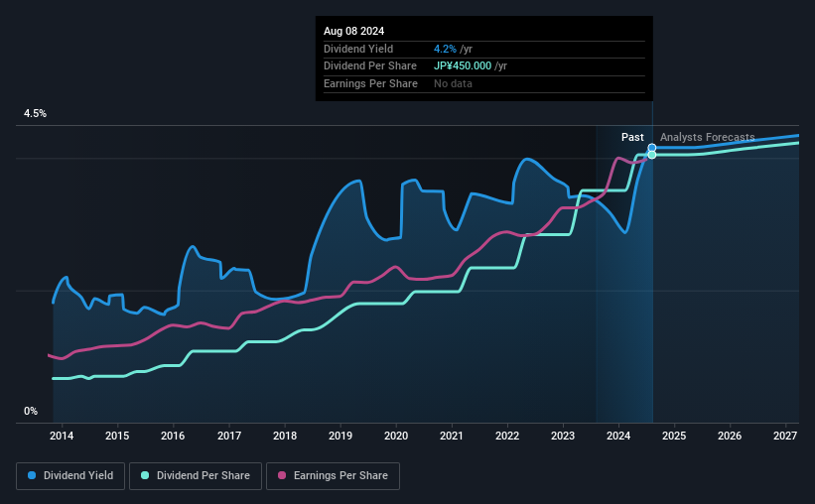
Task: Click the blue Dividend Yield data point marker
Action: pyautogui.click(x=652, y=148)
